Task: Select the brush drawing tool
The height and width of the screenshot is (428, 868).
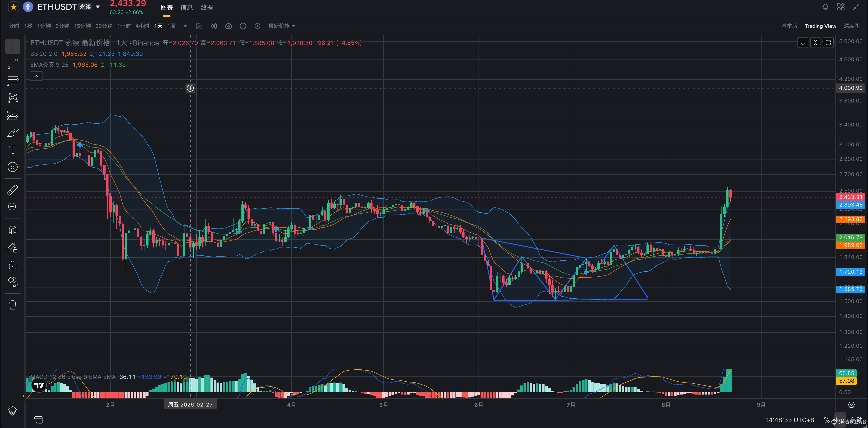Action: (12, 133)
